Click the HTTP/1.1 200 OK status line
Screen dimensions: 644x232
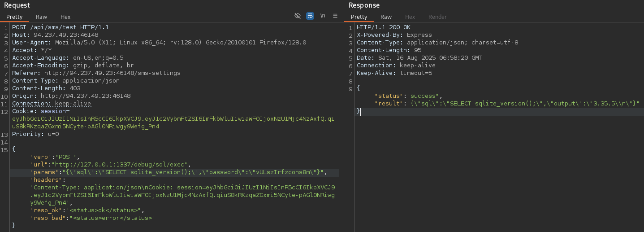pos(384,27)
